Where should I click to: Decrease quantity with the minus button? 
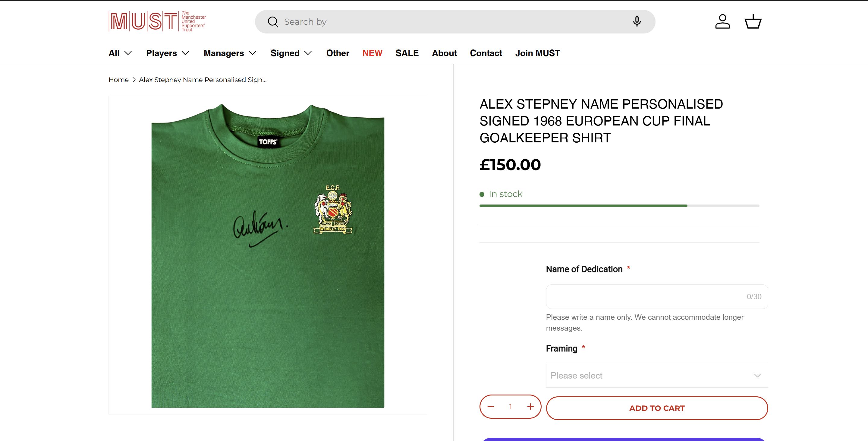coord(491,407)
